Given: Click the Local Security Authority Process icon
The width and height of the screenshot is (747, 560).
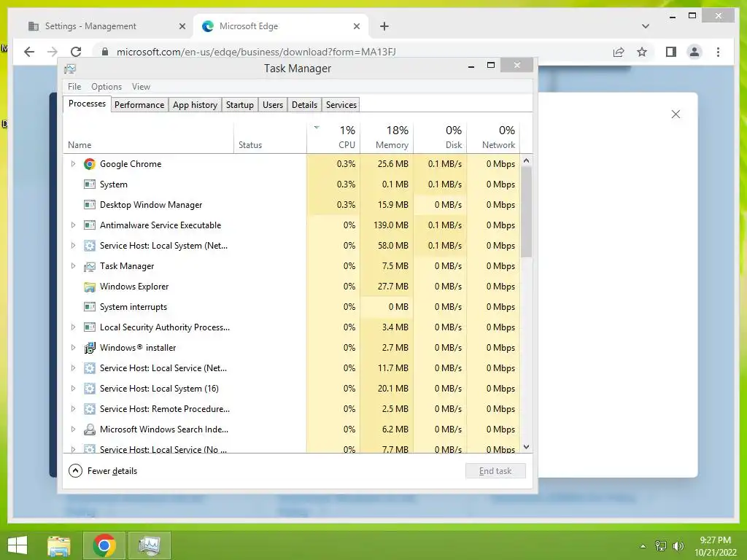Looking at the screenshot, I should pos(89,327).
